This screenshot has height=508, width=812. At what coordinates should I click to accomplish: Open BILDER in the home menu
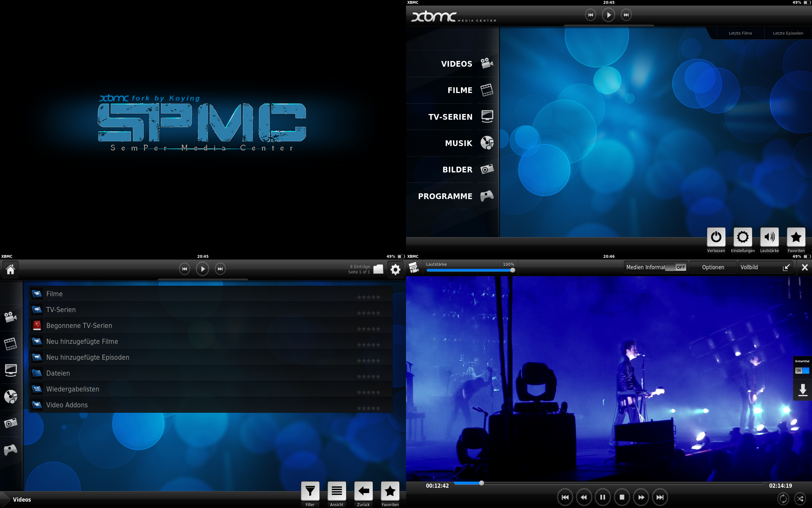(x=452, y=170)
